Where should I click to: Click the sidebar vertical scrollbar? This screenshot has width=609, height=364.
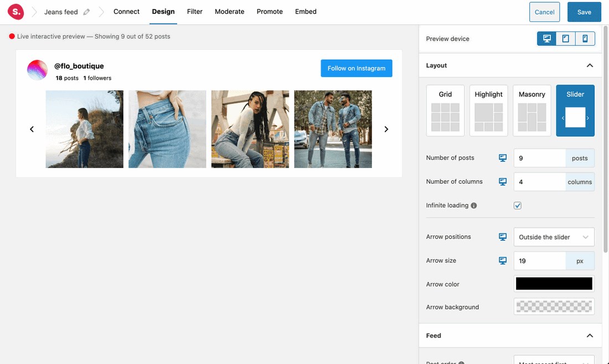tap(605, 138)
